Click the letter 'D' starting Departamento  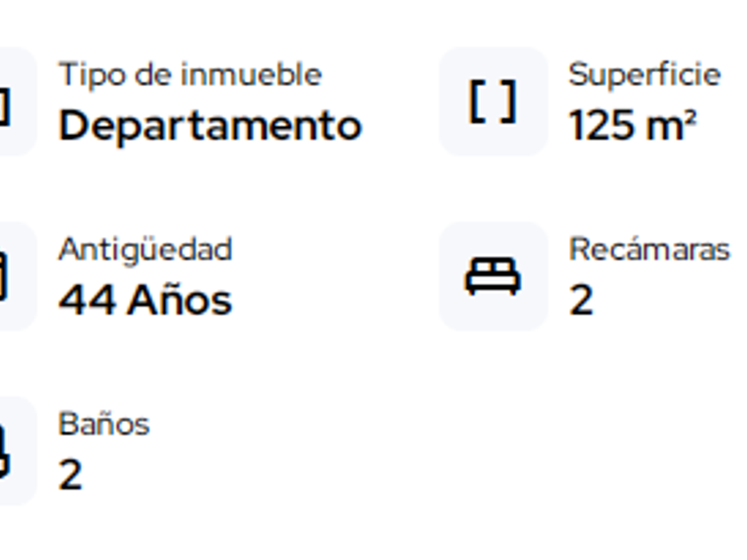click(x=74, y=125)
